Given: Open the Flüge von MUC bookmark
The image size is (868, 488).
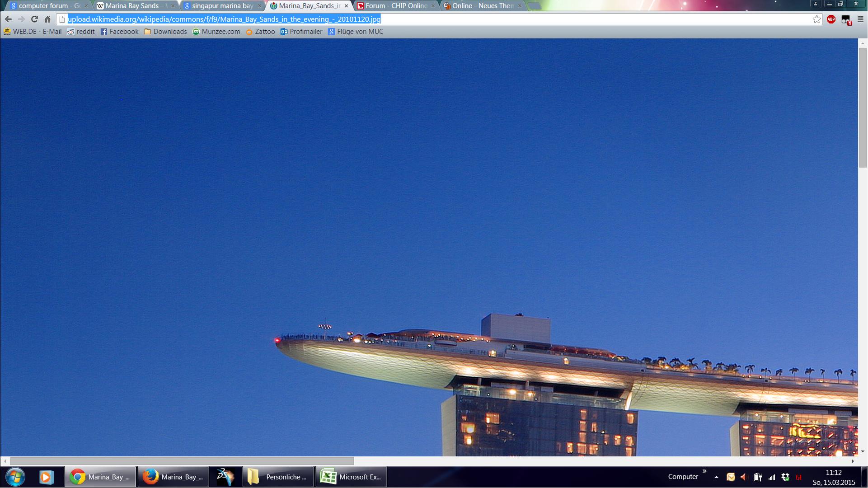Looking at the screenshot, I should (x=356, y=32).
